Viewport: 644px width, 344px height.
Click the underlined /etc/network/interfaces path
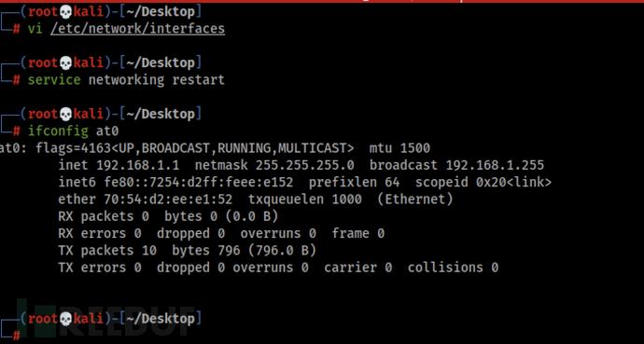[137, 29]
